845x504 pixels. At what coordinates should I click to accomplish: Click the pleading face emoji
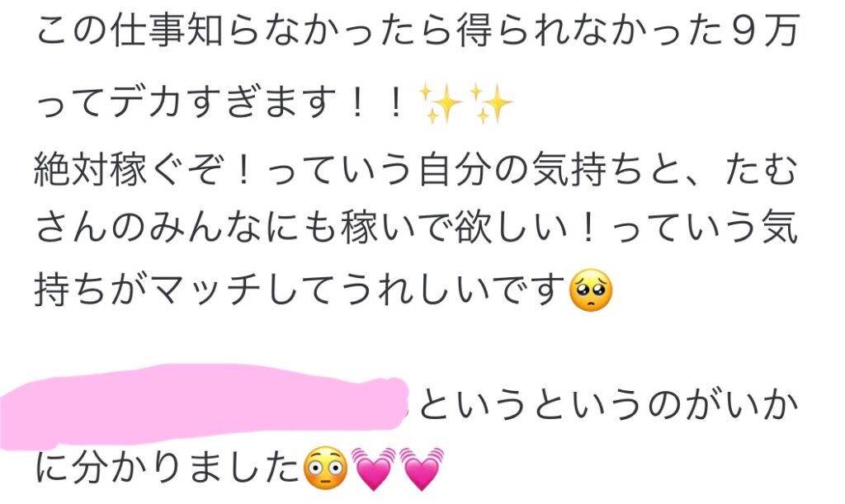(591, 290)
